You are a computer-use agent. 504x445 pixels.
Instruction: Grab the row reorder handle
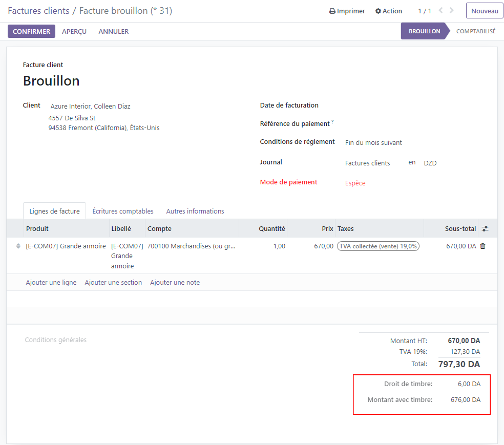click(18, 246)
